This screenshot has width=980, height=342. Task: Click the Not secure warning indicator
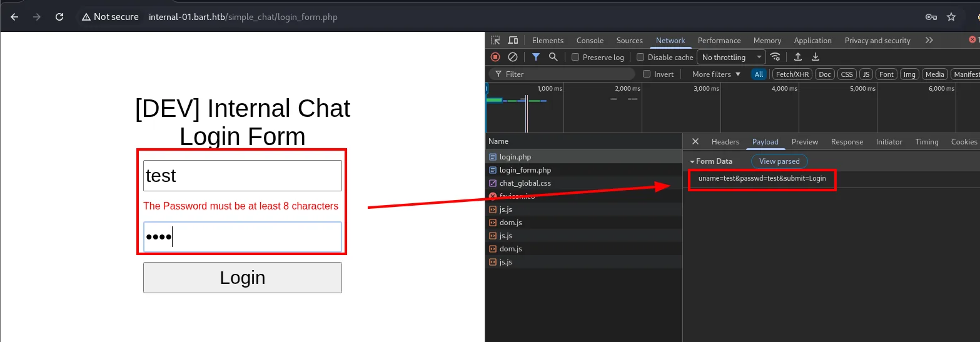tap(110, 17)
